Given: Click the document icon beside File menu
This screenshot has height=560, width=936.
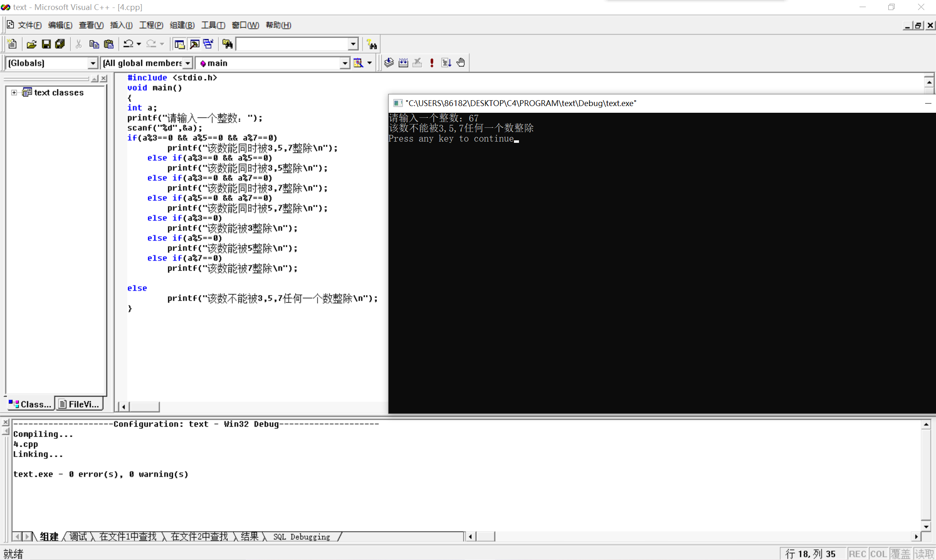Looking at the screenshot, I should [10, 25].
